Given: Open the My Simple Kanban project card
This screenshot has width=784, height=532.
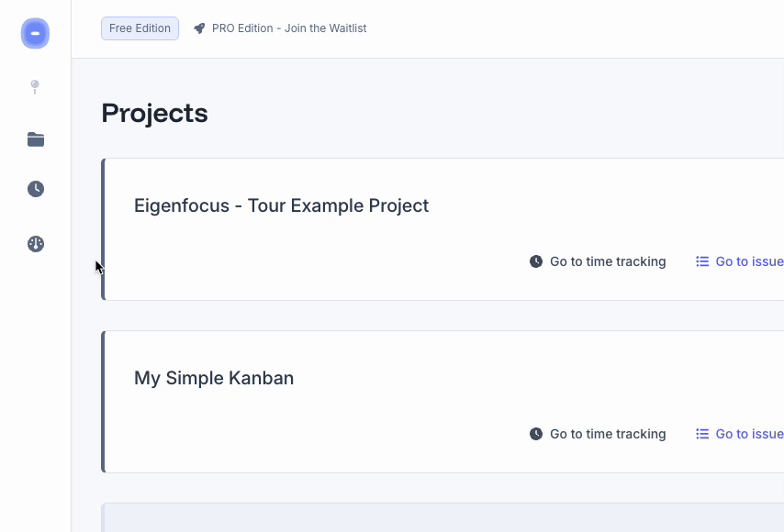Looking at the screenshot, I should click(x=214, y=378).
